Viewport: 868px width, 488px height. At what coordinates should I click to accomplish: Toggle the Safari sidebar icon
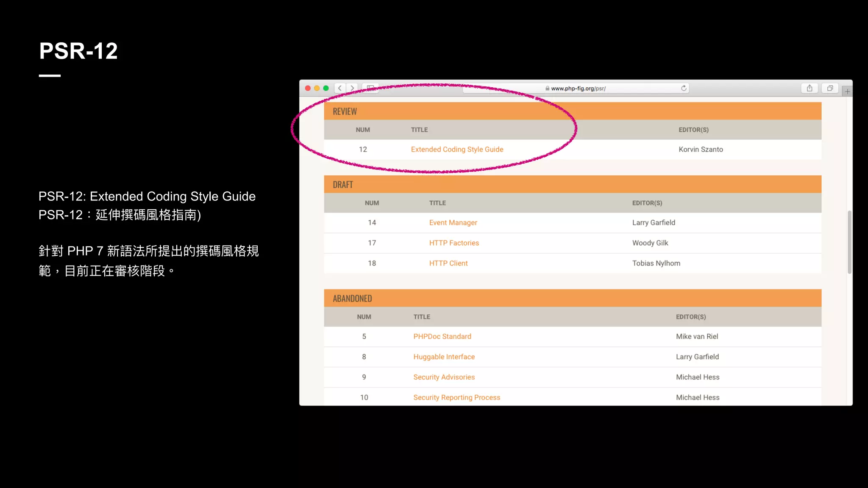tap(370, 88)
